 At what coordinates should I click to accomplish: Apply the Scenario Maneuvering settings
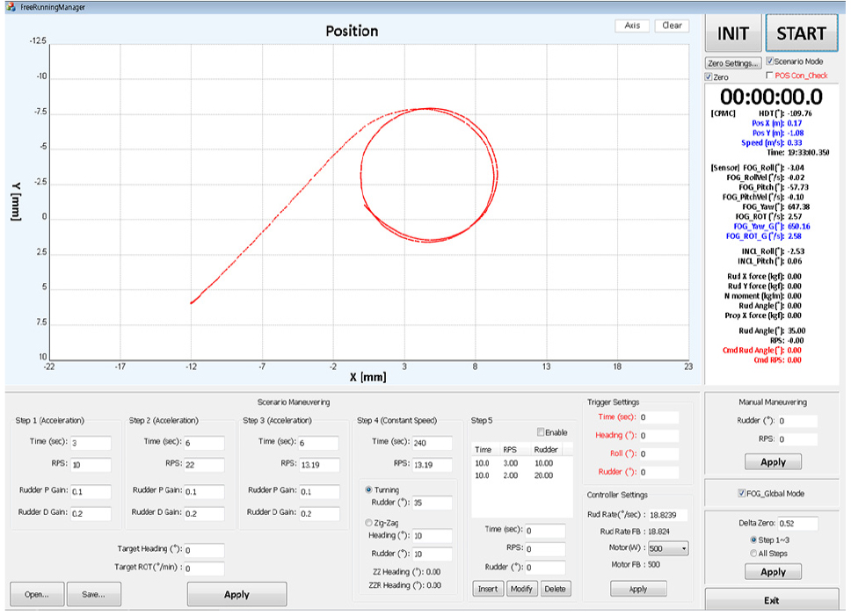(236, 594)
